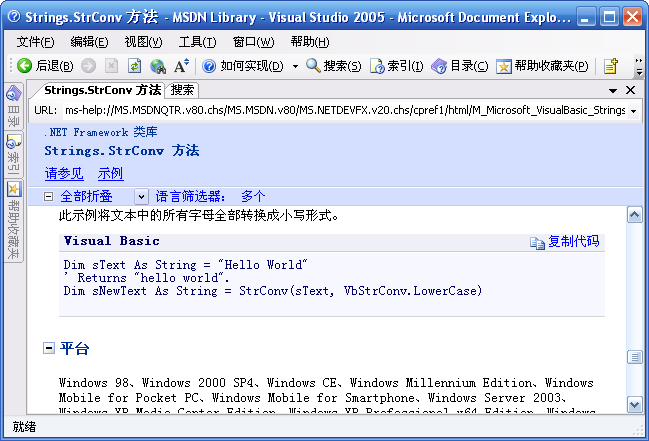
Task: Select the Strings.StrConv 方法 tab
Action: (x=103, y=90)
